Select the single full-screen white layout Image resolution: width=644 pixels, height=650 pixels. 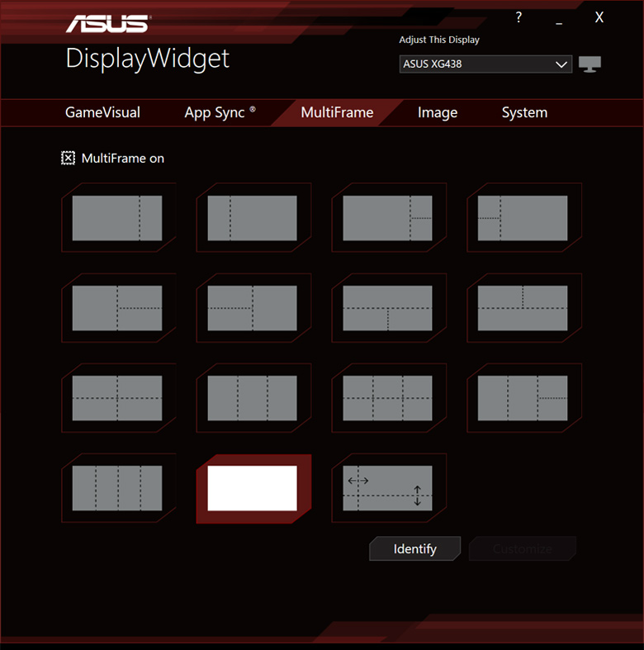pyautogui.click(x=253, y=489)
